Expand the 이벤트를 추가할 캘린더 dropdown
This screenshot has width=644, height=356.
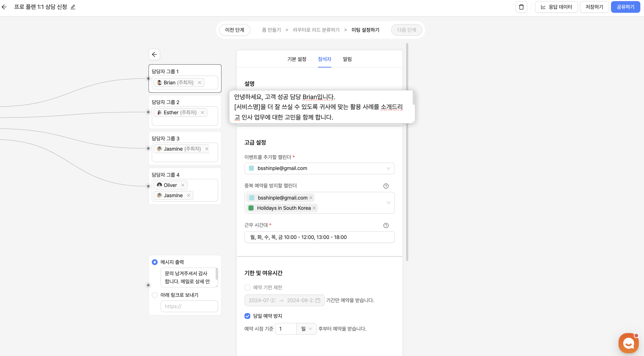tap(388, 168)
